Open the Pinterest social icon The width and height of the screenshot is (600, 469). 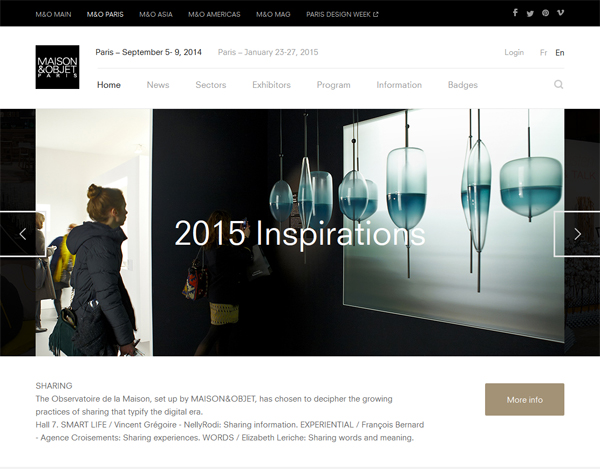tap(545, 13)
